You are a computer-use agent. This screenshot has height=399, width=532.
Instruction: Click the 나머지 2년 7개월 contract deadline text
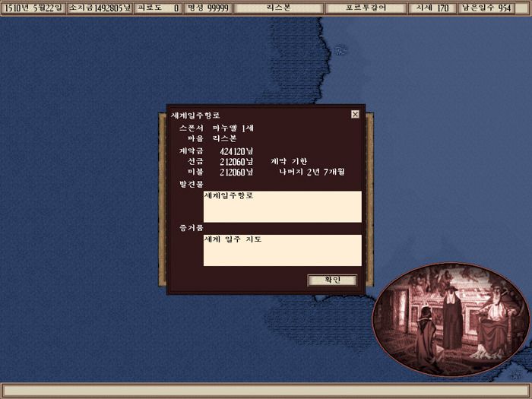point(312,172)
